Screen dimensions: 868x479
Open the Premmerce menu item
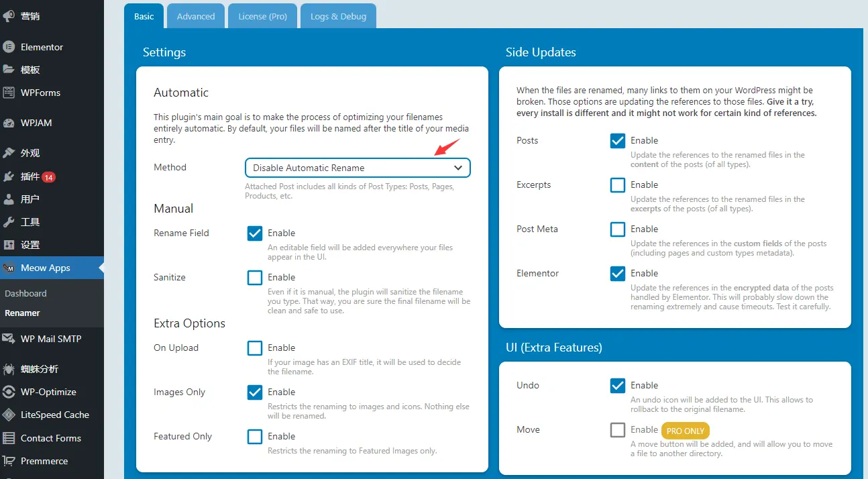tap(52, 461)
